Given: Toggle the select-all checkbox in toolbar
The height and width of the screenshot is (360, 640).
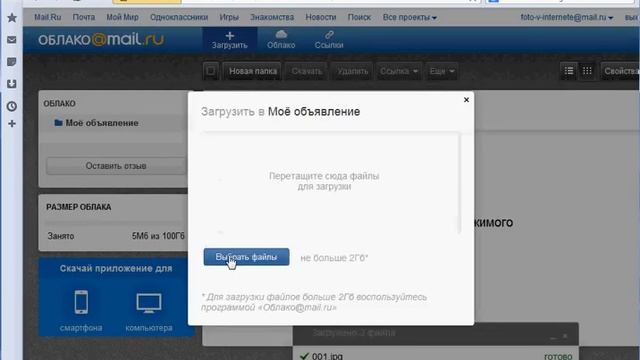Looking at the screenshot, I should (x=211, y=71).
